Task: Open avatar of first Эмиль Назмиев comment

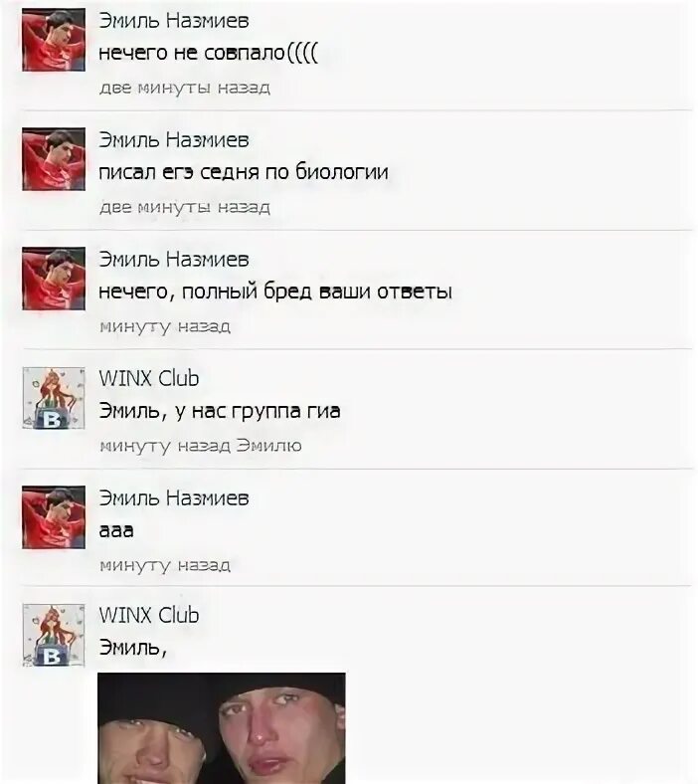Action: tap(54, 40)
